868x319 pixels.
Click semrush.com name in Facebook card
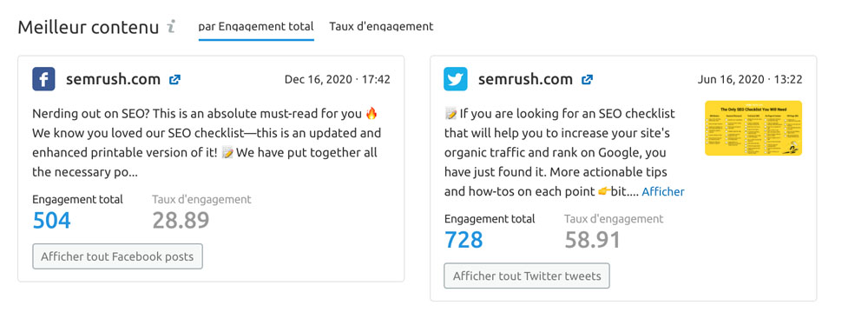coord(114,79)
